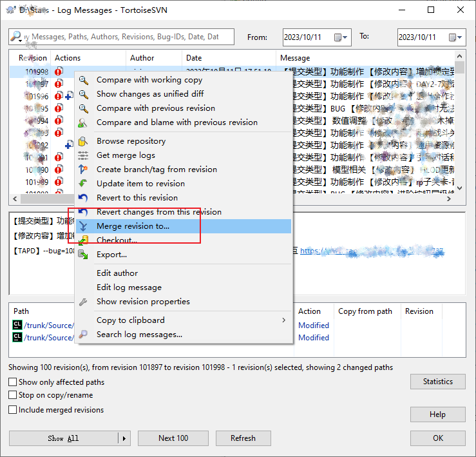
Task: Click the Export icon in context menu
Action: pos(83,255)
